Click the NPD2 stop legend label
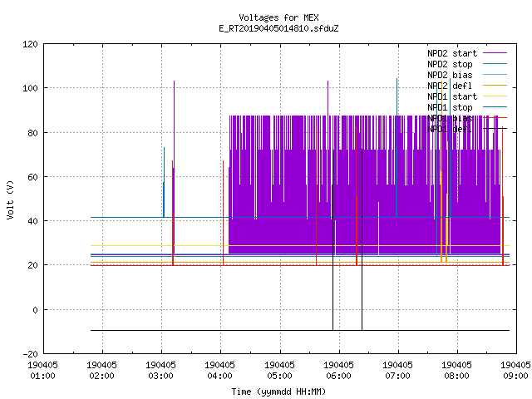Image resolution: width=532 pixels, height=399 pixels. coord(450,64)
